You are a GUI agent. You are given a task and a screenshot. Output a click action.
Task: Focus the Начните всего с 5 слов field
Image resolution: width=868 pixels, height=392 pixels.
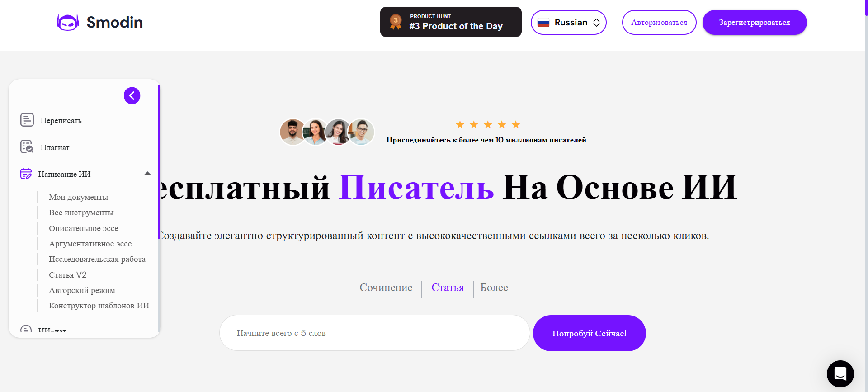[374, 333]
